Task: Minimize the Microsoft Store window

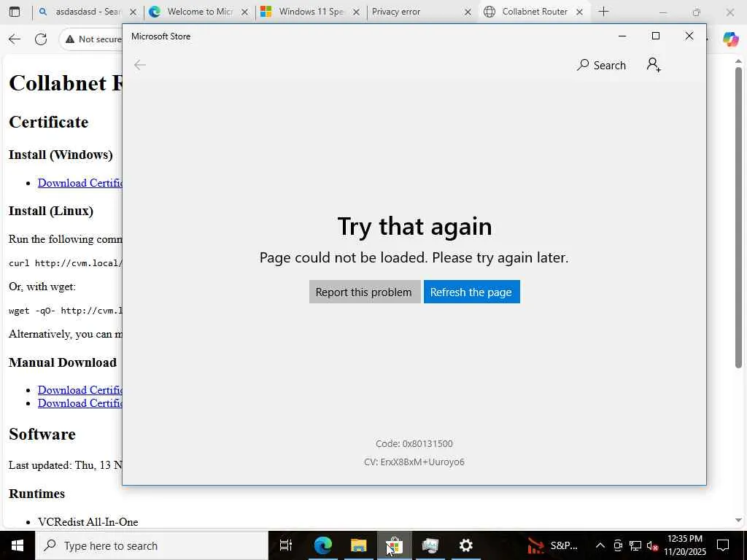Action: (x=622, y=36)
